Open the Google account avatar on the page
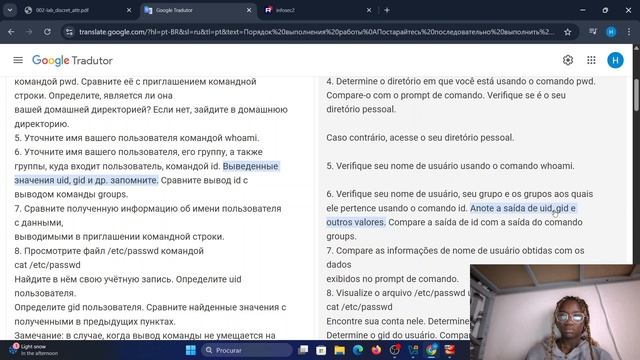Screen dimensions: 640x360 click(615, 60)
